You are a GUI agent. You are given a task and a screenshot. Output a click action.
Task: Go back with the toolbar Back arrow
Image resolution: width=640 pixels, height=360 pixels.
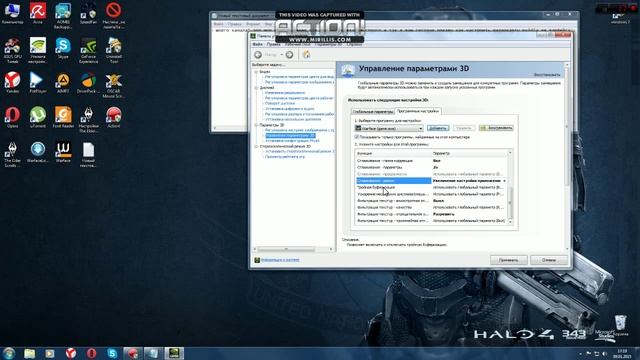click(x=258, y=55)
